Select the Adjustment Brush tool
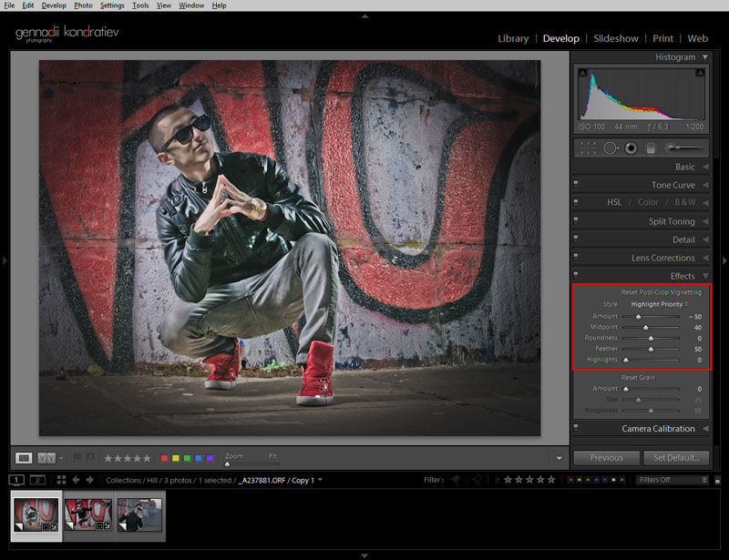 click(683, 148)
